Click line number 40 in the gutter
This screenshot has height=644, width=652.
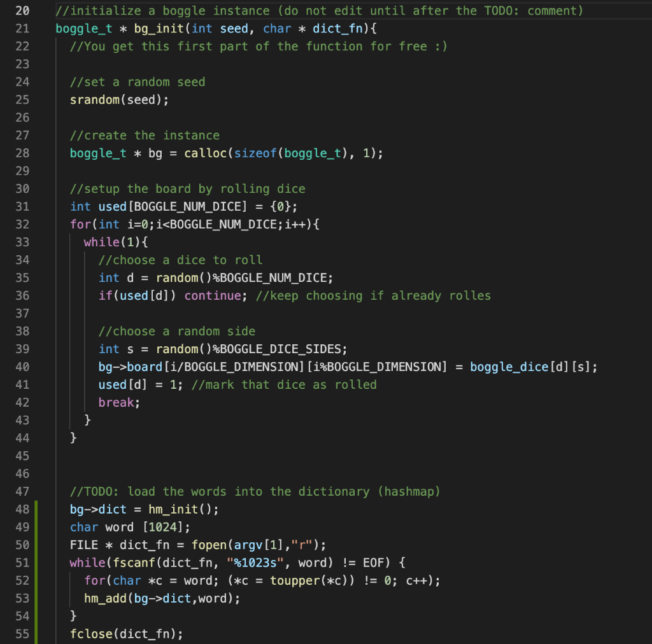[22, 367]
